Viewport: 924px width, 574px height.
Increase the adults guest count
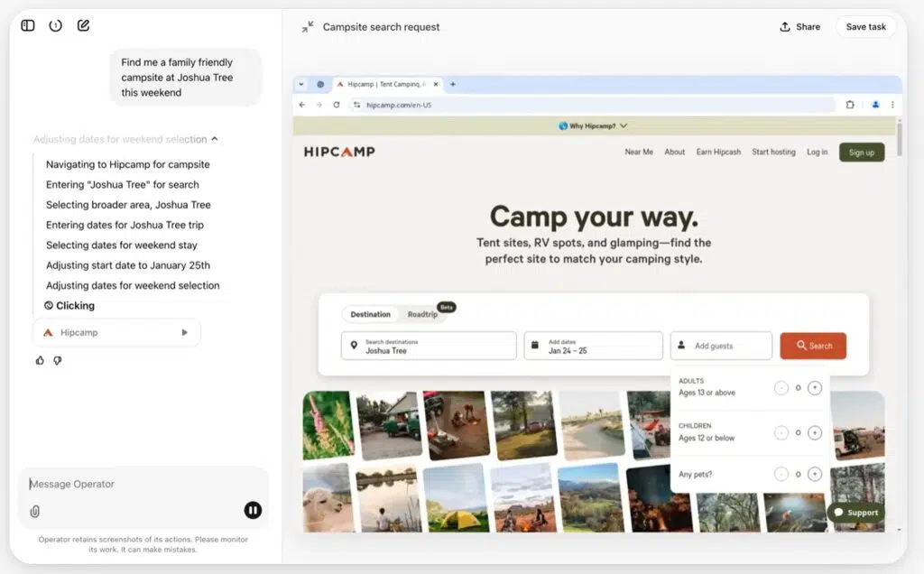tap(814, 388)
